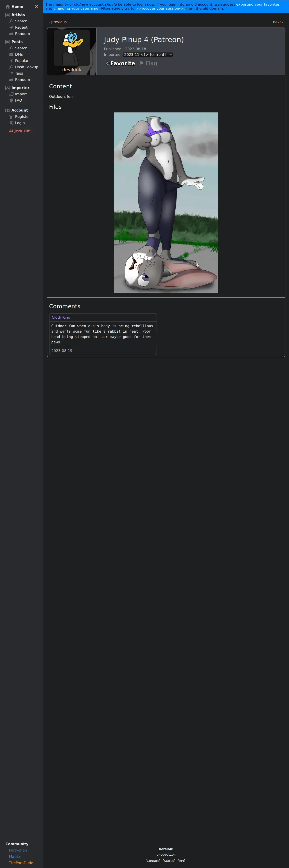
Task: Click the [Contact] footer link
Action: 153,861
